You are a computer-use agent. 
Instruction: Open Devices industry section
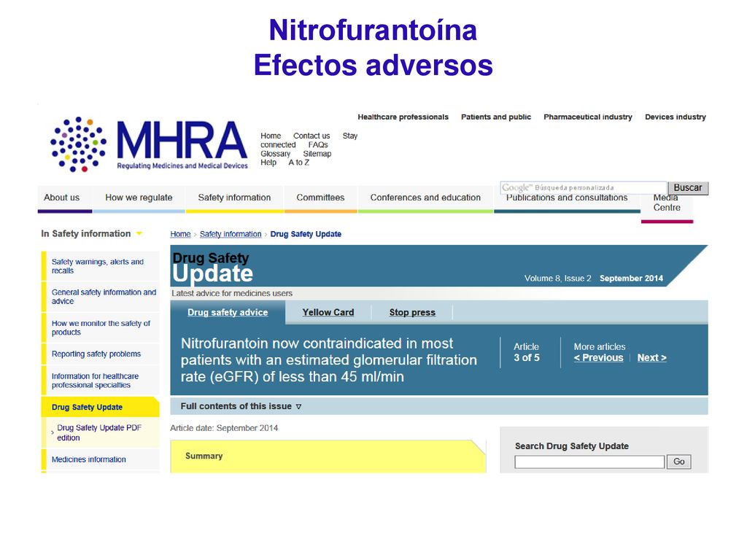pyautogui.click(x=676, y=117)
